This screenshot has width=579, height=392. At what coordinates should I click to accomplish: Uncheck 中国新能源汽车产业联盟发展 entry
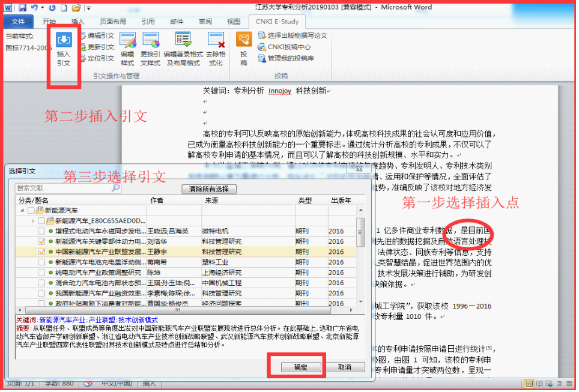point(41,252)
